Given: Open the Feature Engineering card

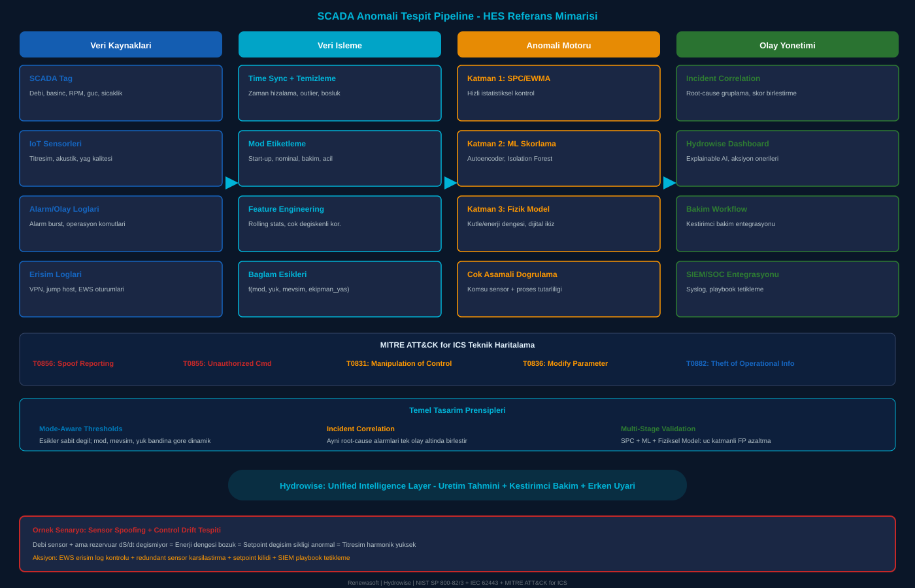Looking at the screenshot, I should click(340, 223).
